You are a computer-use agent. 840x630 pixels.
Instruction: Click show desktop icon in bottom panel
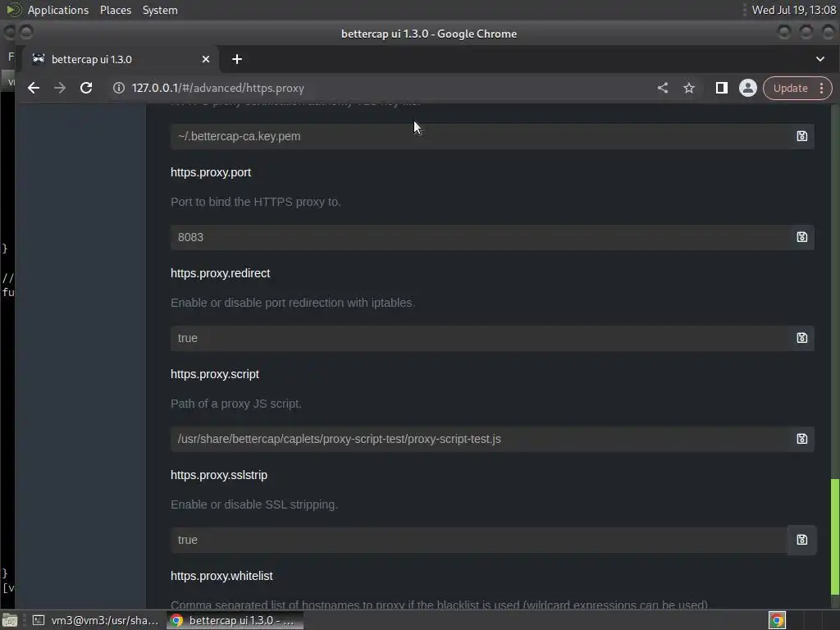(10, 620)
